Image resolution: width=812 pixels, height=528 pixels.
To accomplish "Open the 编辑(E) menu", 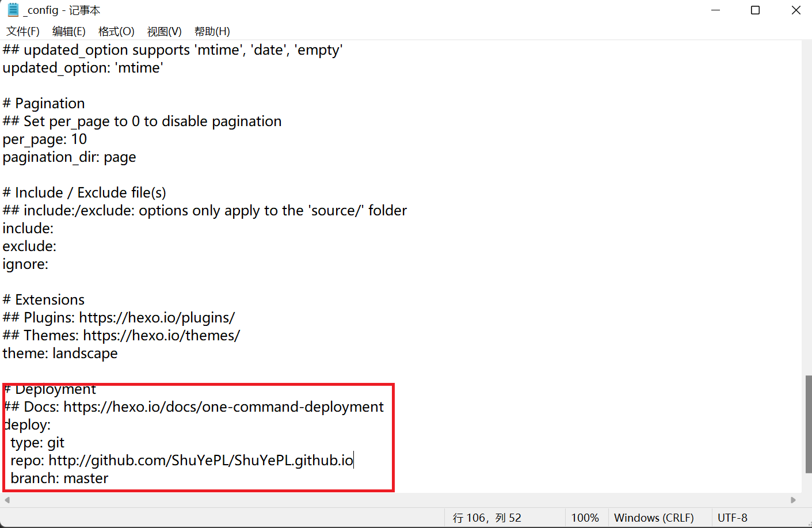I will tap(68, 32).
